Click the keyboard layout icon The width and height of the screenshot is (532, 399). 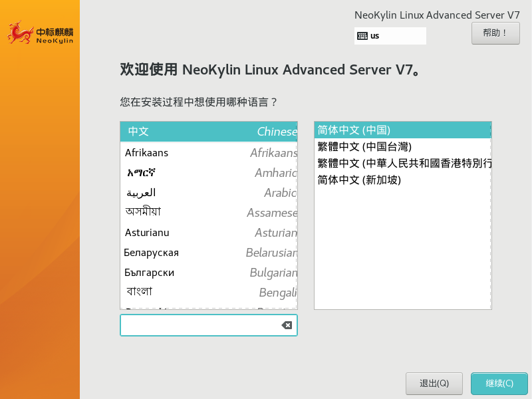coord(362,36)
